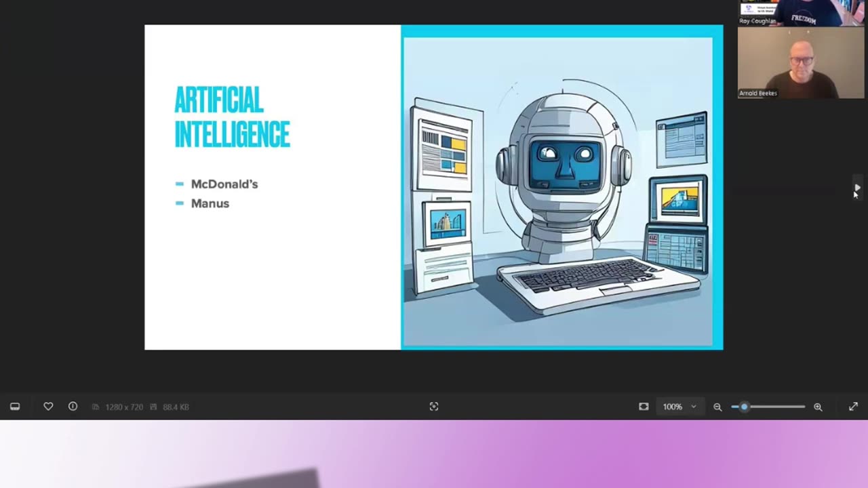The width and height of the screenshot is (868, 488).
Task: Click the zoom in magnifier icon
Action: coord(818,407)
